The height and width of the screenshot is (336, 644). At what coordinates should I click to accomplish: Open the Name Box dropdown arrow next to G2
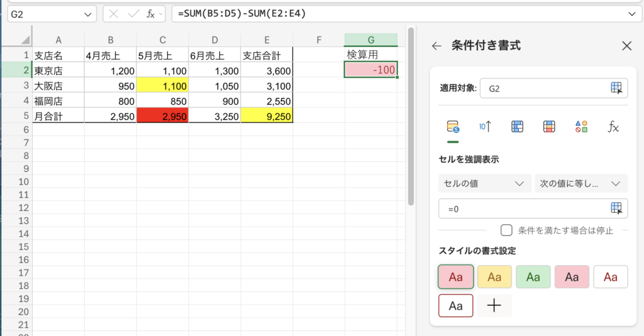pyautogui.click(x=87, y=14)
